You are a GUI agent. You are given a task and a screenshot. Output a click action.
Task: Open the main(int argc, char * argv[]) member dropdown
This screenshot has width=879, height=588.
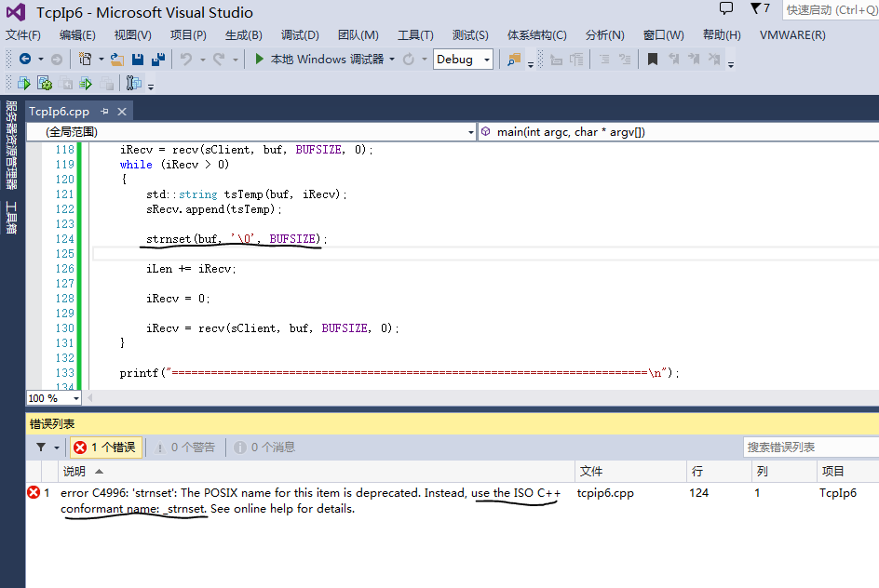679,132
